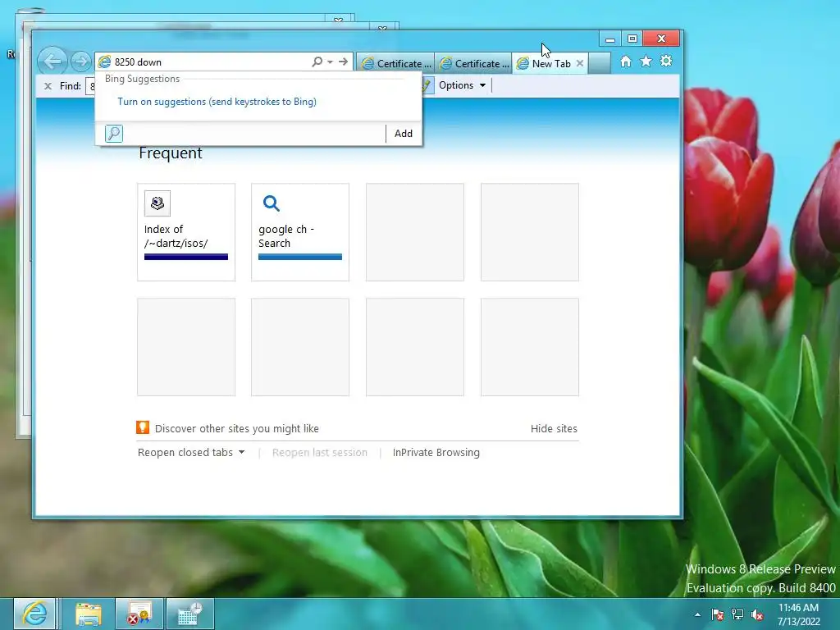840x630 pixels.
Task: Switch to the first Certificate tab
Action: pyautogui.click(x=396, y=63)
